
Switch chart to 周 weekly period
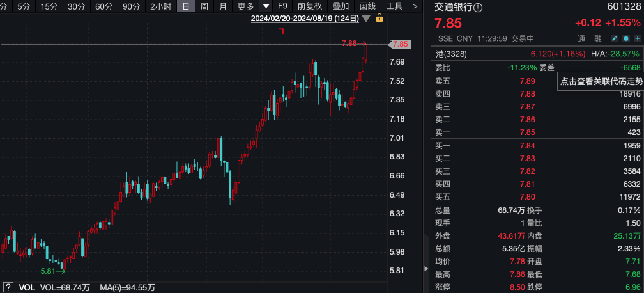(x=204, y=6)
